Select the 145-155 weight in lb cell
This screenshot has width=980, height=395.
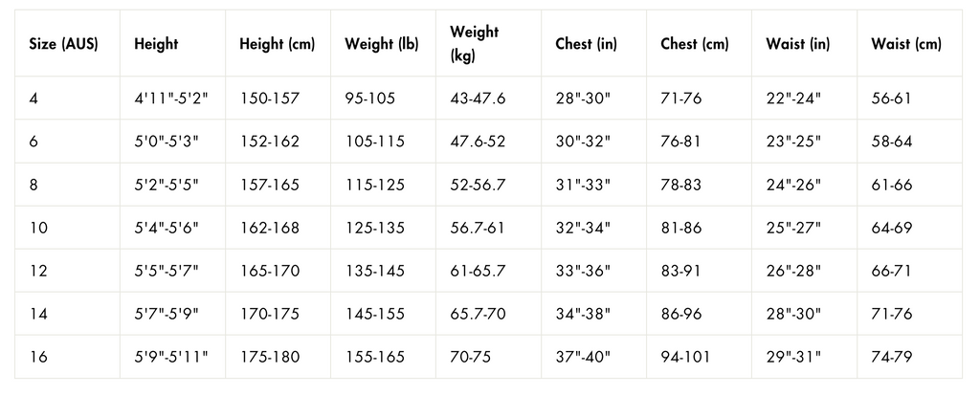tap(375, 314)
